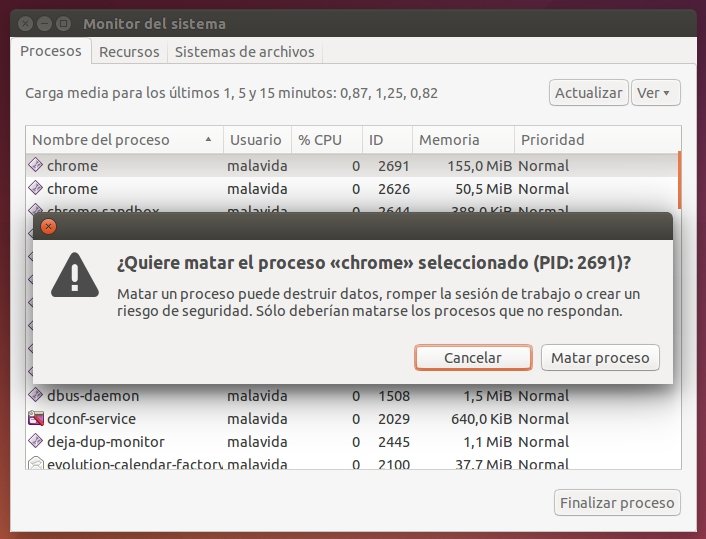Click memory value 50,5 MiB
The width and height of the screenshot is (706, 539).
(484, 189)
